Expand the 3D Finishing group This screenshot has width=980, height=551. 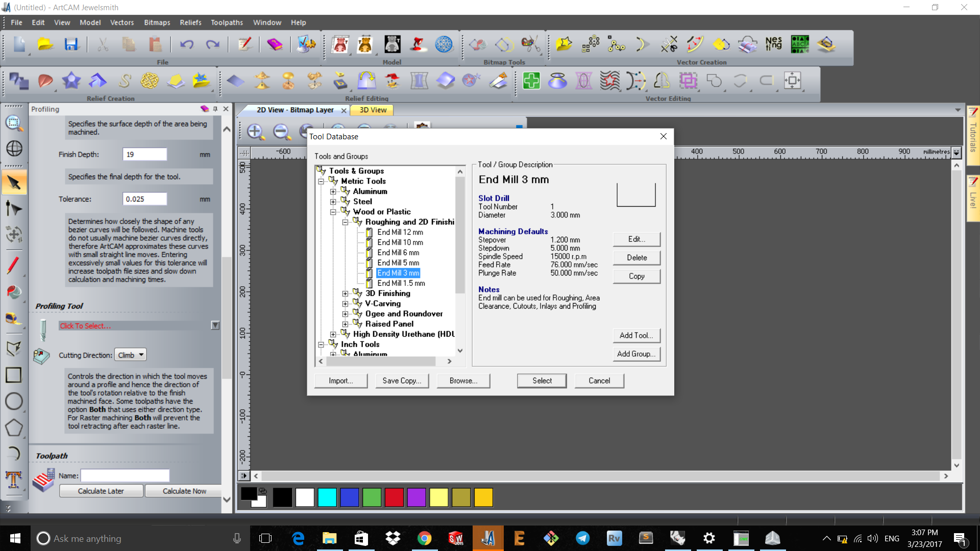tap(345, 293)
